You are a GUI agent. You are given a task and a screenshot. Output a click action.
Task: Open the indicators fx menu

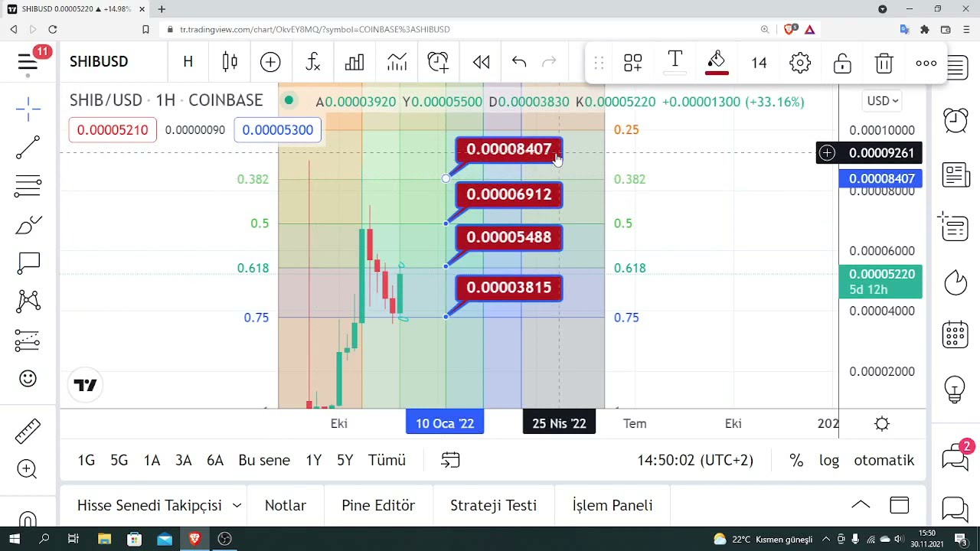[x=312, y=62]
